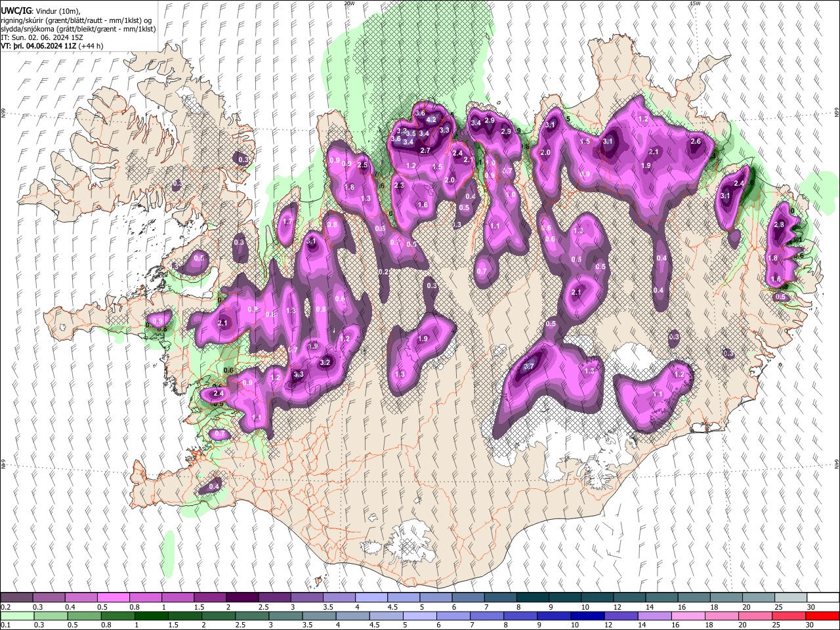Click the 'rigning/skúrir' legend description line
The image size is (840, 630).
click(75, 20)
